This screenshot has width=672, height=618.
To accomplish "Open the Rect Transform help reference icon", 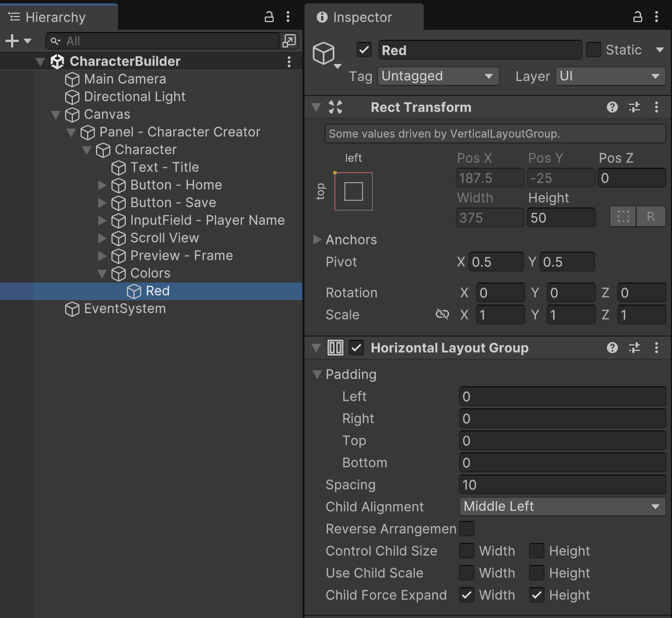I will point(612,107).
